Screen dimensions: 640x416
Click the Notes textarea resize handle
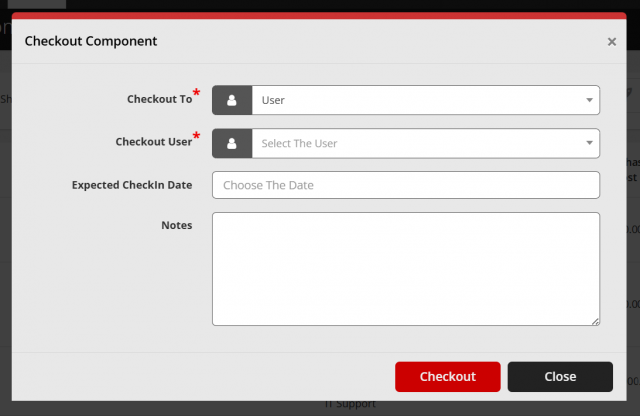click(x=595, y=321)
